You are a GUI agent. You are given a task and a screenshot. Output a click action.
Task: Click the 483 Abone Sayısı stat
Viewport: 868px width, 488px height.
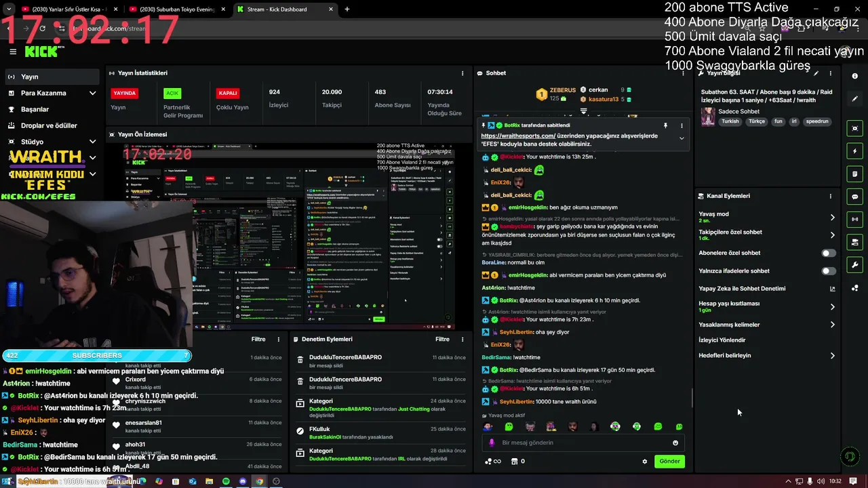[393, 98]
